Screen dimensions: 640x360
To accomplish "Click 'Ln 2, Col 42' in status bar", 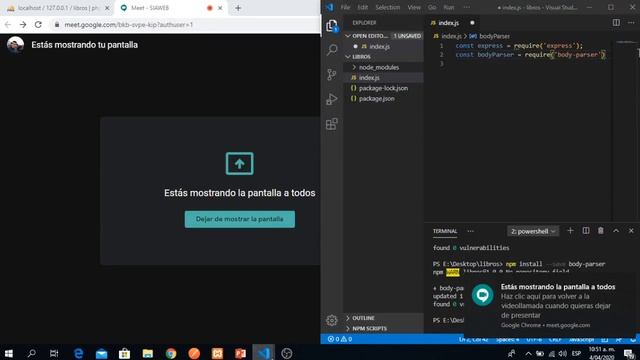I will 473,339.
